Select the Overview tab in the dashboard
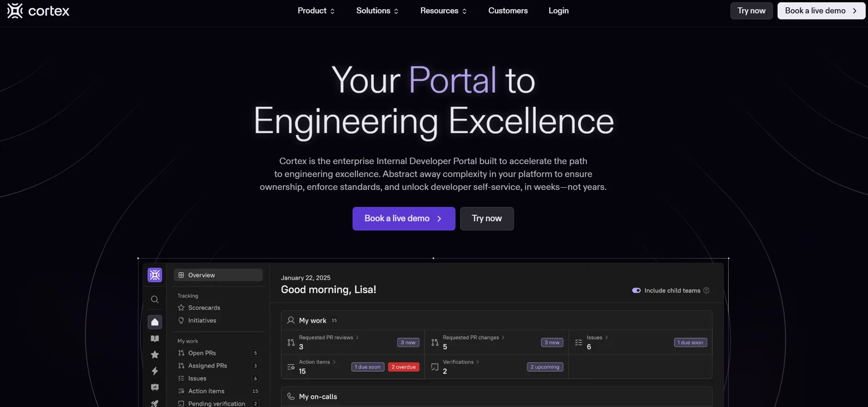Image resolution: width=868 pixels, height=407 pixels. pyautogui.click(x=218, y=275)
